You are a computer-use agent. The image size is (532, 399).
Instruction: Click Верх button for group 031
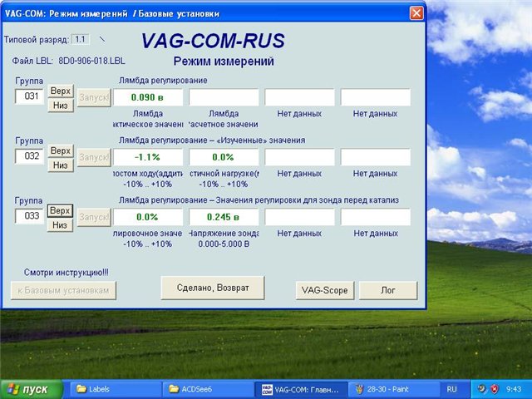click(x=61, y=91)
